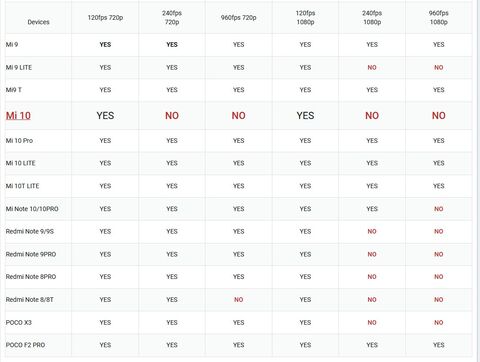Click the Mi 10 Pro row label
This screenshot has width=480, height=362.
tap(19, 141)
